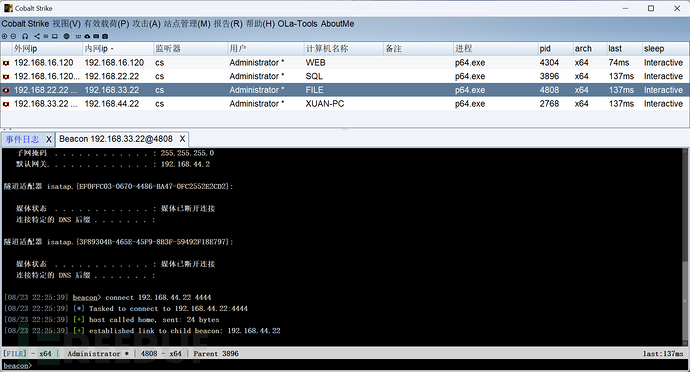
Task: Sort by the 备注 column header
Action: (x=418, y=48)
